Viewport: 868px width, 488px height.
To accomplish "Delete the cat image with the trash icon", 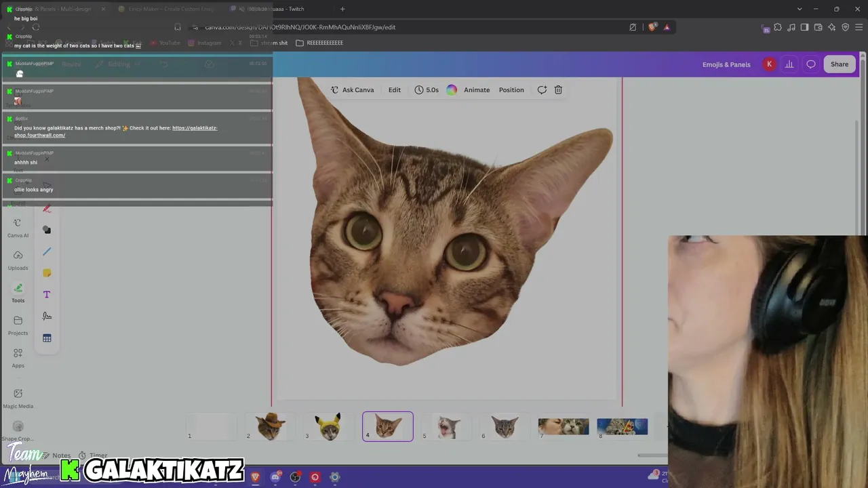I will (x=558, y=90).
